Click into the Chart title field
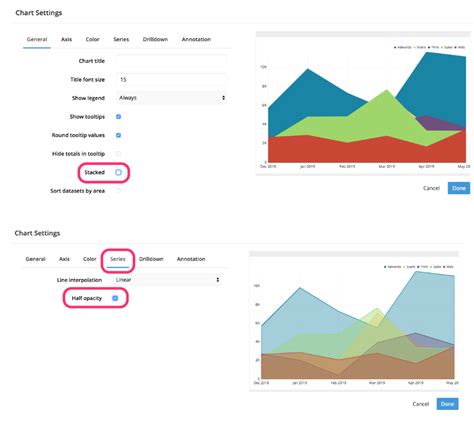474x424 pixels. tap(171, 61)
